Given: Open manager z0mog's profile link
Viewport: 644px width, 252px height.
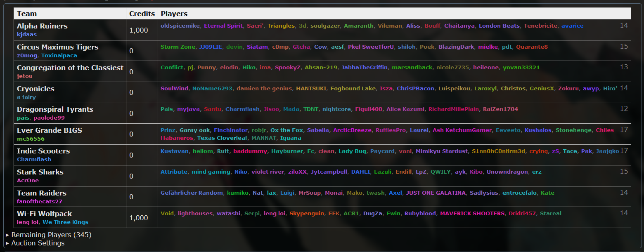Looking at the screenshot, I should click(27, 56).
